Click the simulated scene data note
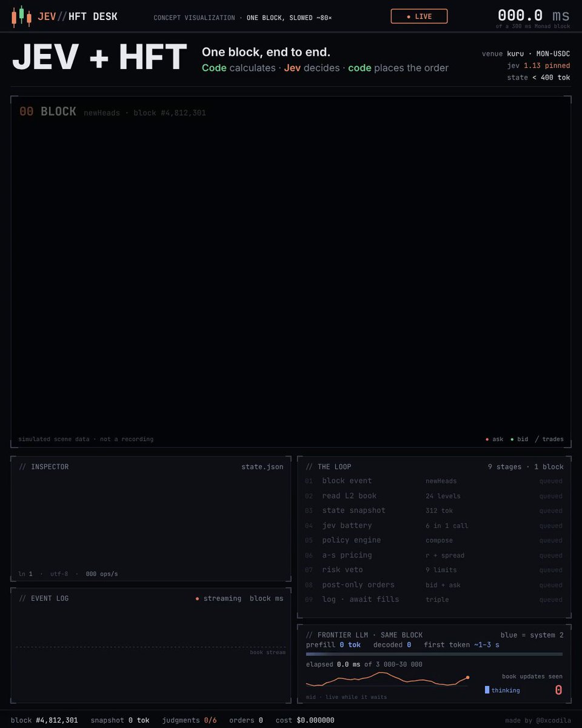 [x=86, y=439]
